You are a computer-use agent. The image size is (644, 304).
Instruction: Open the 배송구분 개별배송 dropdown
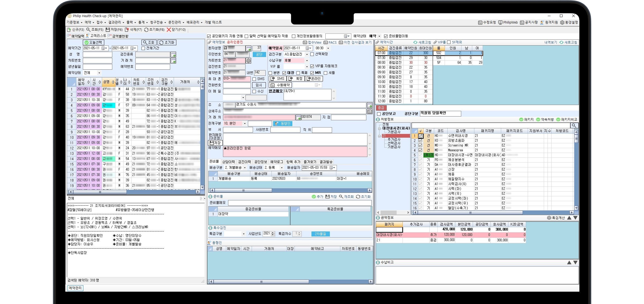245,168
